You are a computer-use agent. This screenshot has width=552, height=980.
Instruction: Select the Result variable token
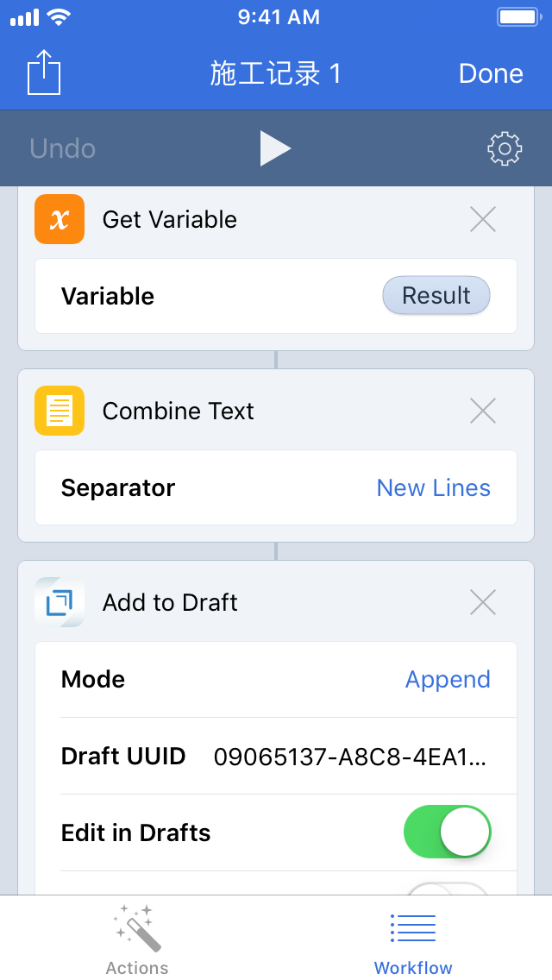click(436, 296)
